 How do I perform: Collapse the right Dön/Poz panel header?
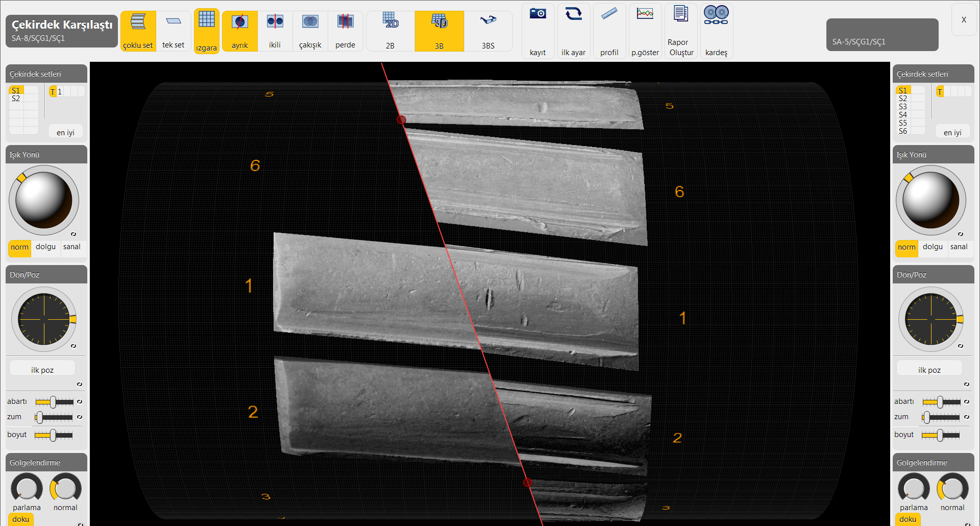click(x=933, y=275)
